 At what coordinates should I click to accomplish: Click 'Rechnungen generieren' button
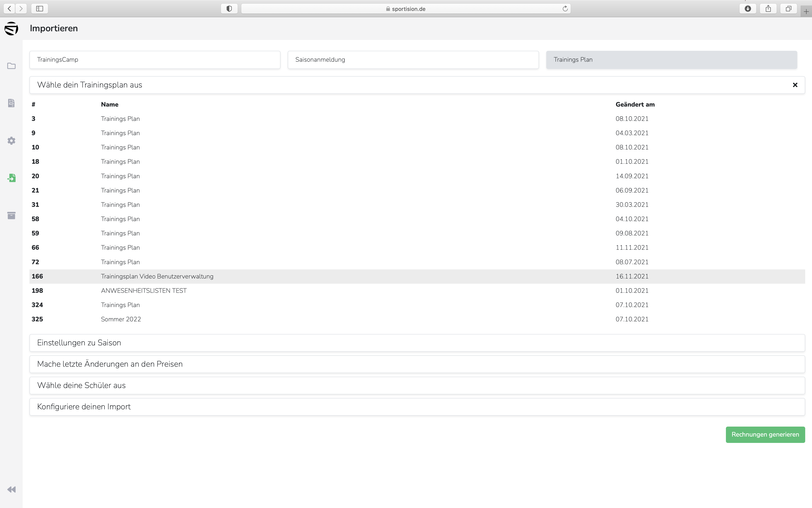click(x=765, y=435)
